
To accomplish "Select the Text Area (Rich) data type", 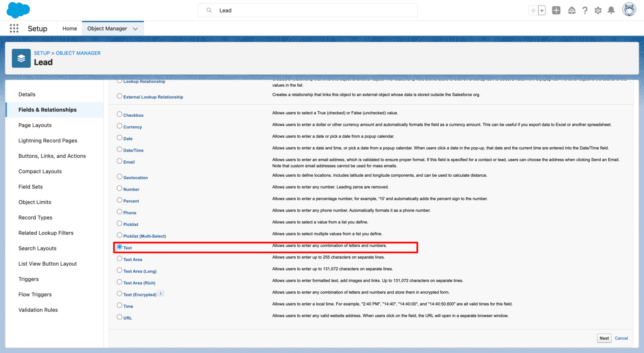I will (x=119, y=282).
